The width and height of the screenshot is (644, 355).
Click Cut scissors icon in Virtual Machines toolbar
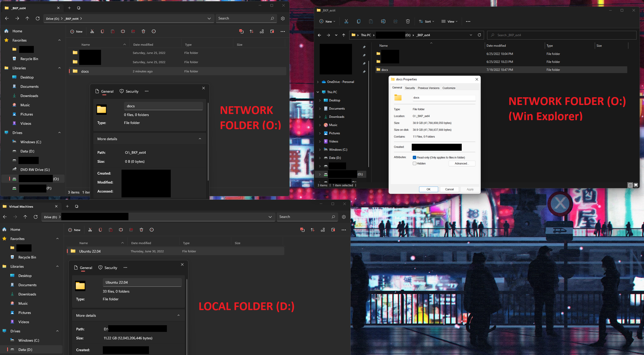[x=90, y=230]
